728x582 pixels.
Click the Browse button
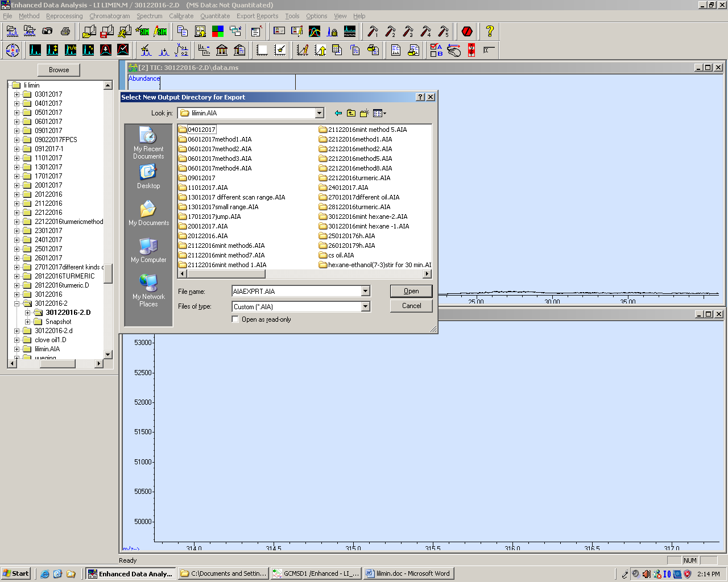click(x=59, y=70)
